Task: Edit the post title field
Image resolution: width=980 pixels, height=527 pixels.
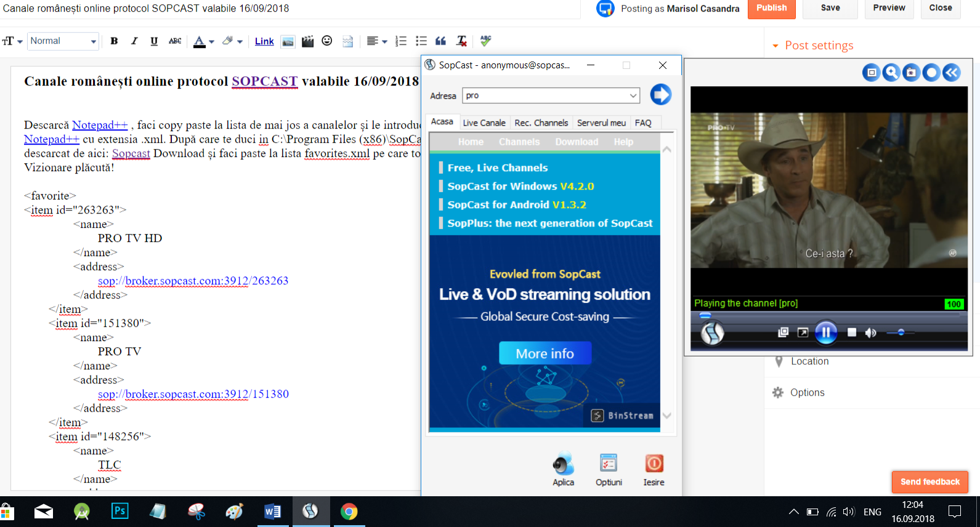Action: tap(290, 9)
